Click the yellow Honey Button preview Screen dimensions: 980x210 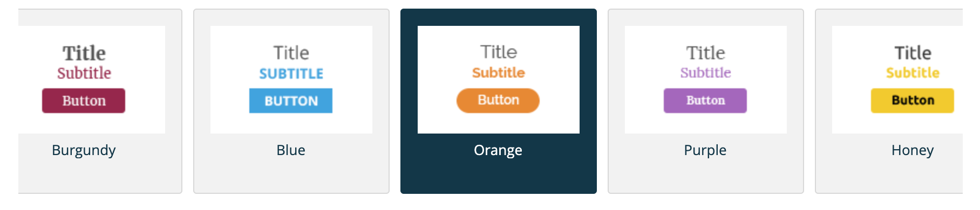point(913,101)
